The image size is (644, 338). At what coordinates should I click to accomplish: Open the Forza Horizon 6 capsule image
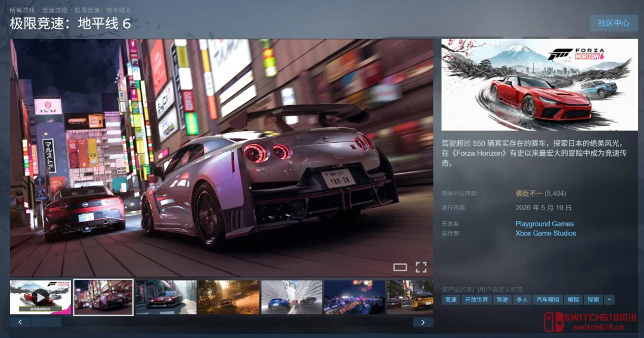coord(539,85)
